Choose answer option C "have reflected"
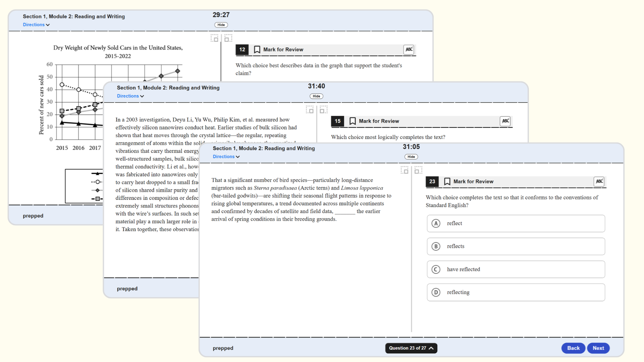 click(516, 269)
